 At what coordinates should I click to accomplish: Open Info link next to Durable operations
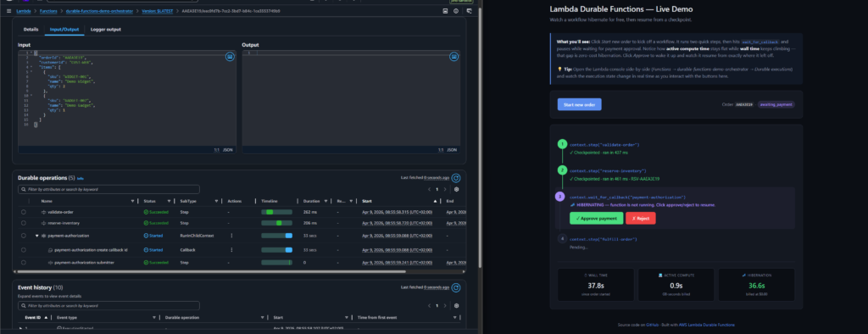pyautogui.click(x=81, y=178)
